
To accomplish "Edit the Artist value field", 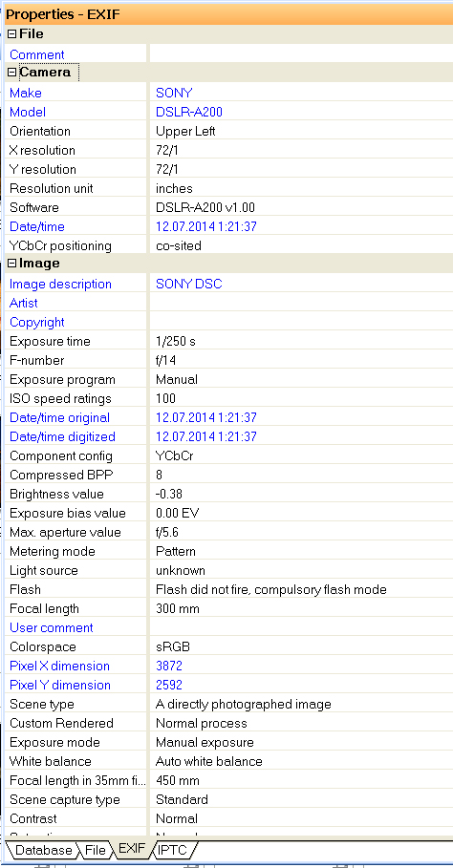I will [301, 303].
